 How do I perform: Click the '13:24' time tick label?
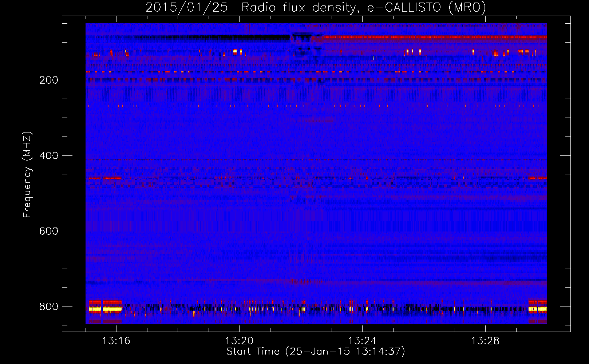[362, 341]
